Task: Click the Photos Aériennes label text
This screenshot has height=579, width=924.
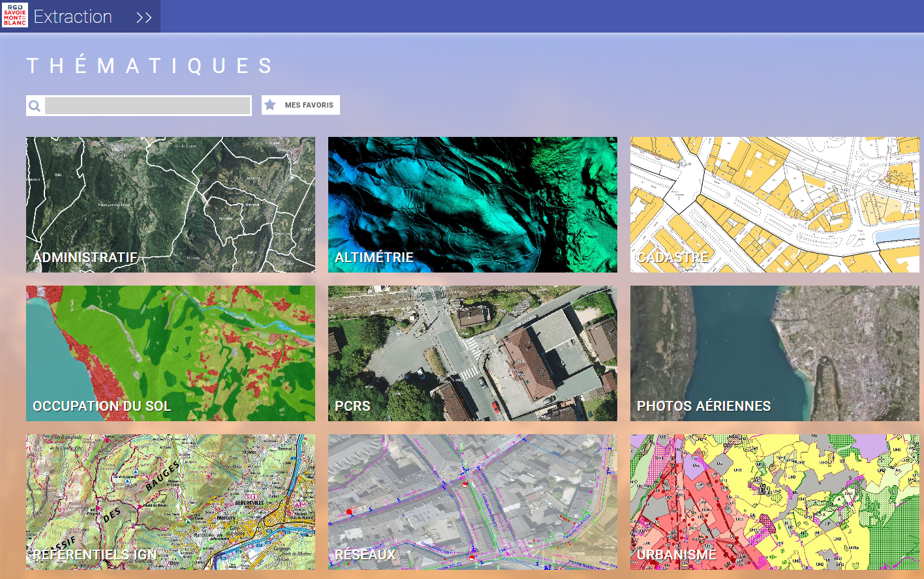Action: [x=703, y=406]
